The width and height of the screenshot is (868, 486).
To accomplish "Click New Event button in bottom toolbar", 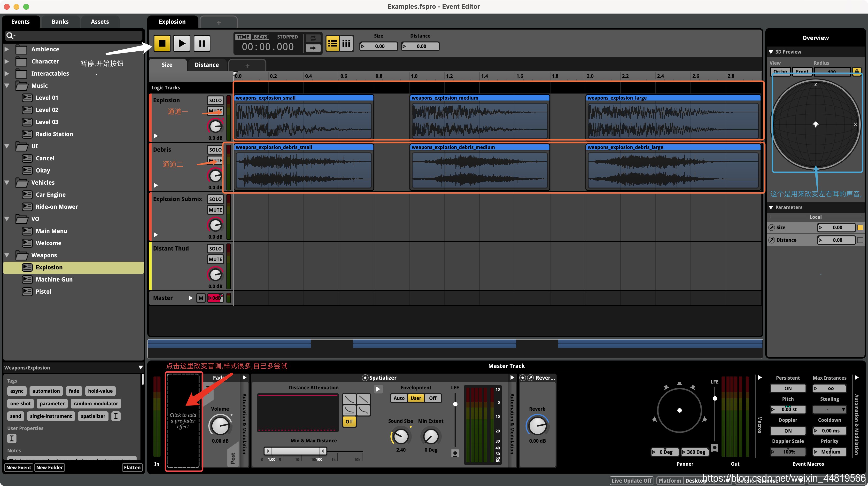I will coord(18,468).
